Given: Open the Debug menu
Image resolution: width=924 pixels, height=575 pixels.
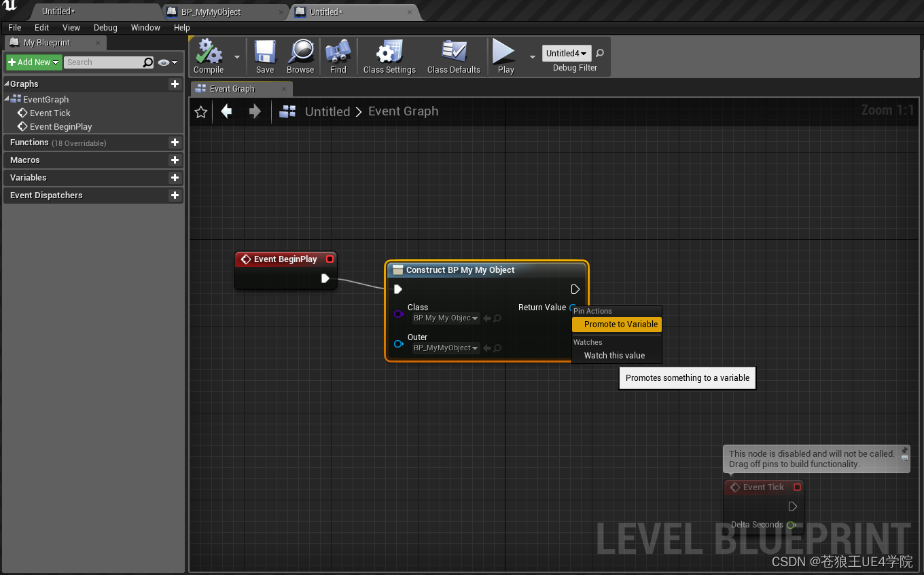Looking at the screenshot, I should coord(105,27).
